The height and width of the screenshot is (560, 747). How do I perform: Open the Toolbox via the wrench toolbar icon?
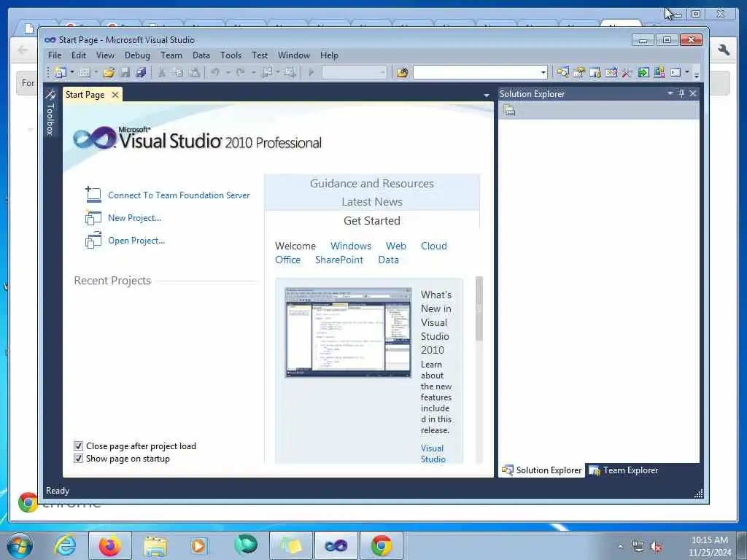(627, 72)
